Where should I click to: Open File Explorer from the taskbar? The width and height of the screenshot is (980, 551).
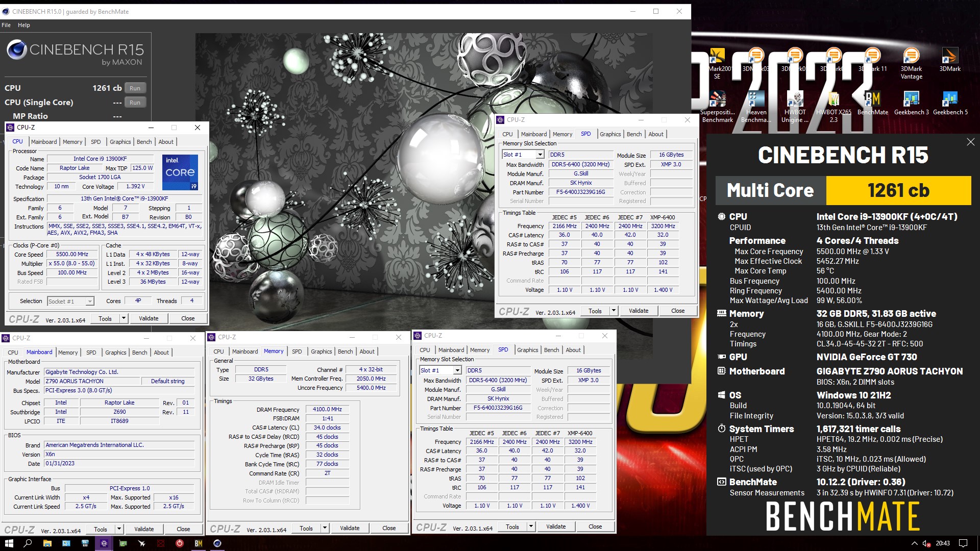click(47, 543)
